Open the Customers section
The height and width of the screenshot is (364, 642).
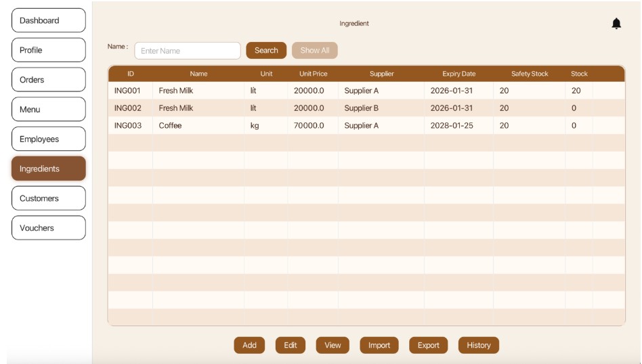click(x=49, y=198)
